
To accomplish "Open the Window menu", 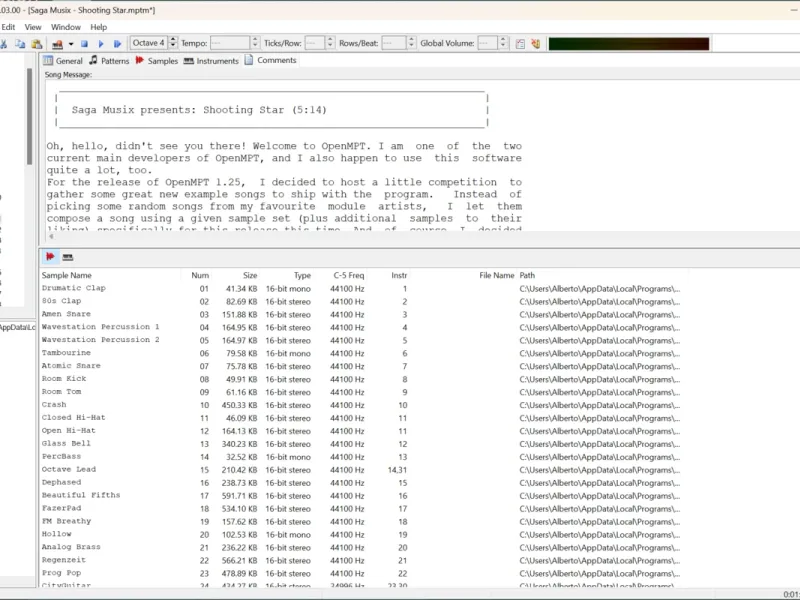I will [66, 27].
